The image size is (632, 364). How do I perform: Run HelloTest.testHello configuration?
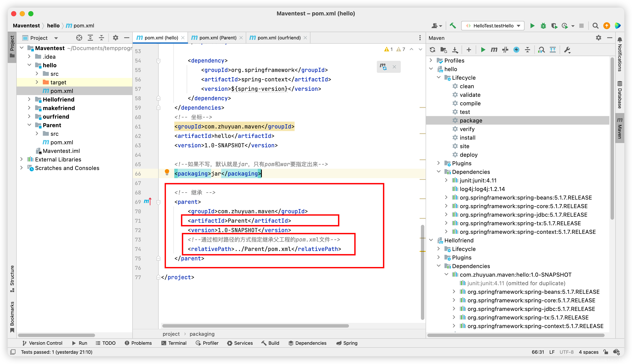(532, 26)
